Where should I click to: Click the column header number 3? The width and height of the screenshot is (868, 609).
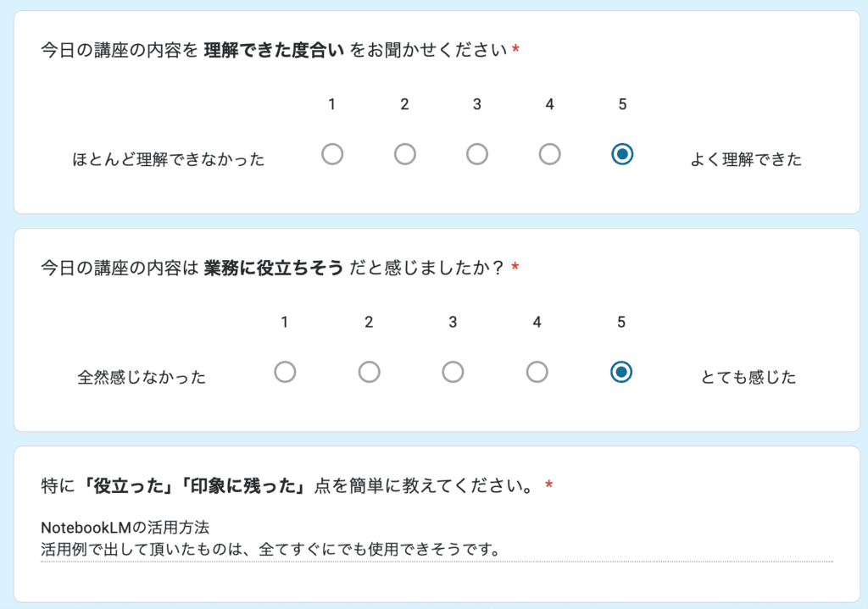tap(476, 104)
